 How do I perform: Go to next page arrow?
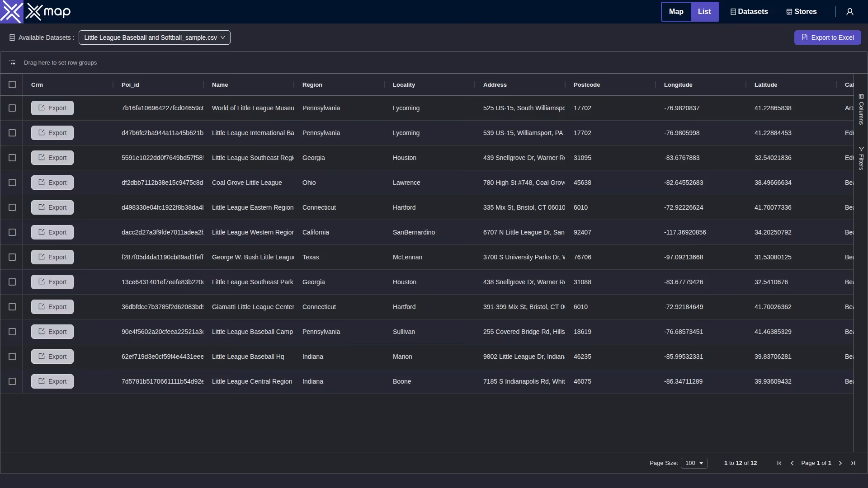coord(840,463)
